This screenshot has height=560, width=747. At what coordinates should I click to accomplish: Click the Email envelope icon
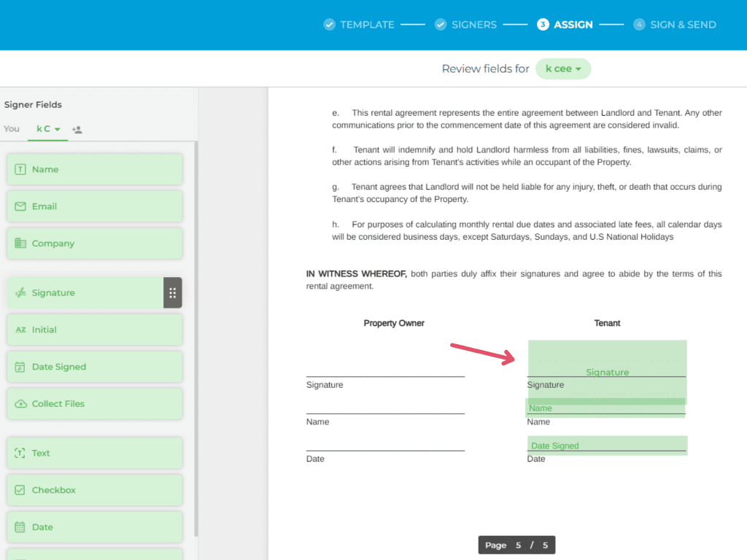tap(20, 206)
